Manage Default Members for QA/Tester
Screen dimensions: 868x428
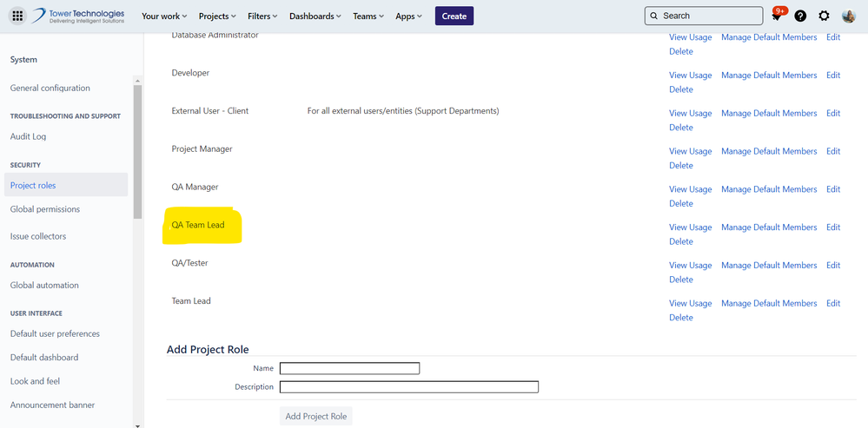tap(769, 266)
